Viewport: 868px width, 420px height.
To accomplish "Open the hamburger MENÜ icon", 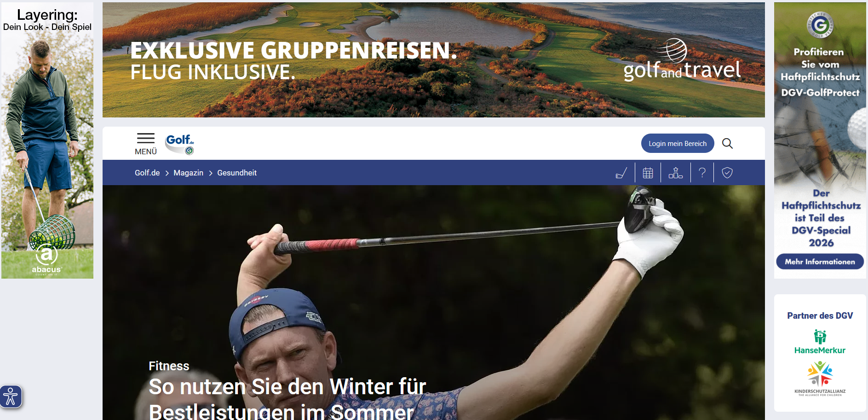I will (x=146, y=144).
